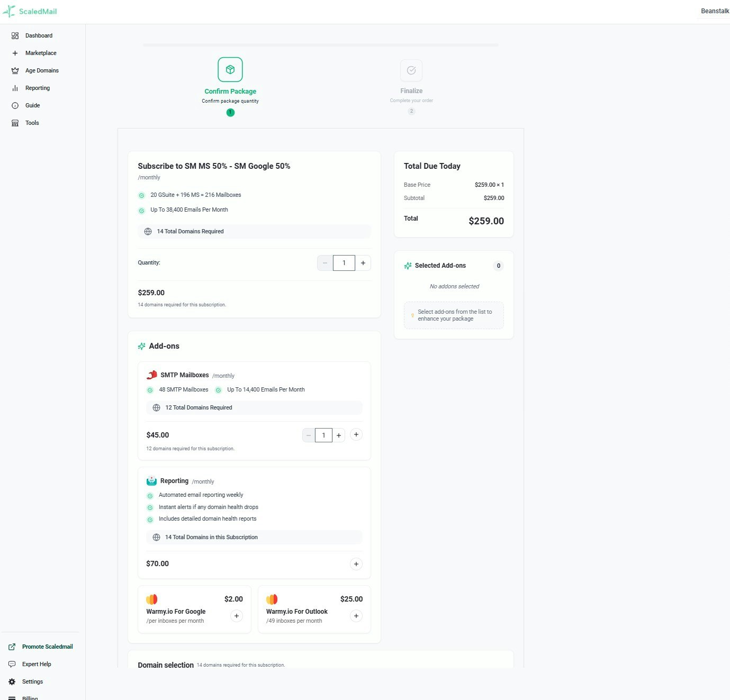Image resolution: width=730 pixels, height=700 pixels.
Task: Click the '$259.00' total amount
Action: pos(486,221)
